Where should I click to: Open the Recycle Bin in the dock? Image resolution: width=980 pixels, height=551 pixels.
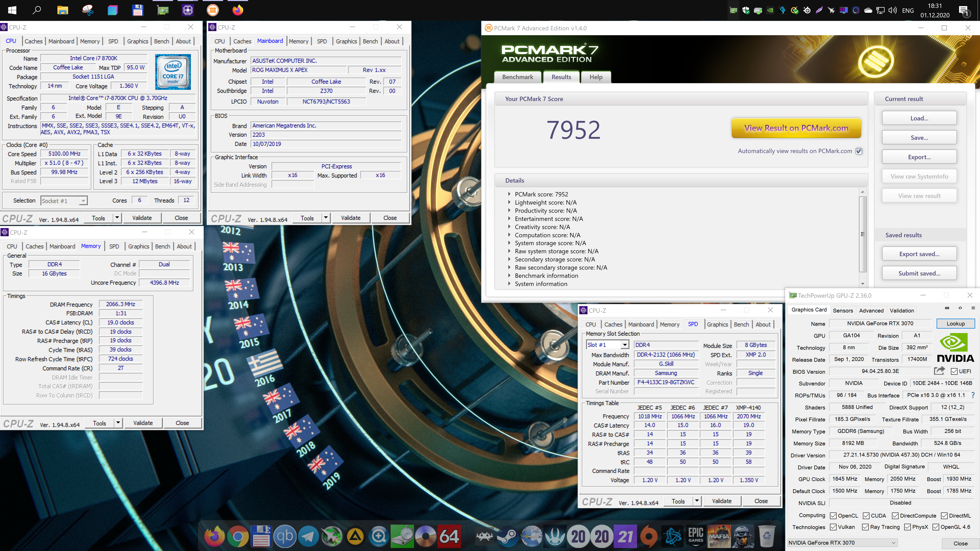coord(766,536)
